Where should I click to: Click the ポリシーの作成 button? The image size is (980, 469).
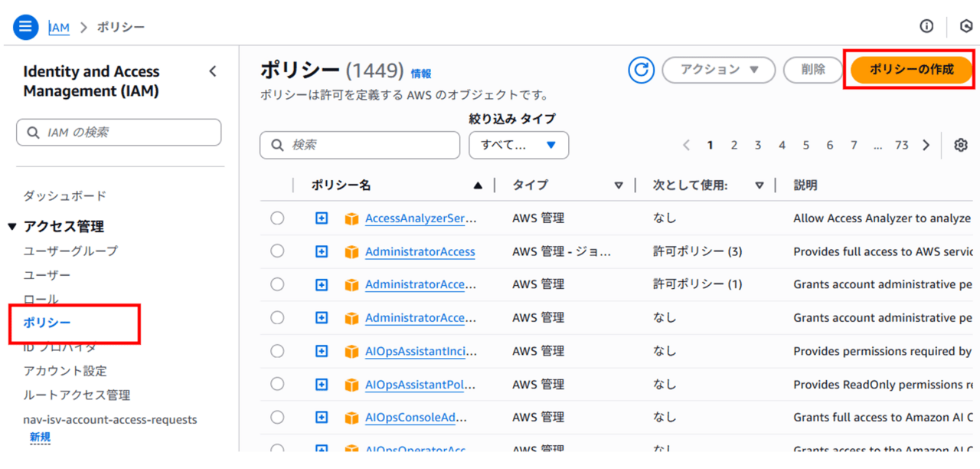911,70
